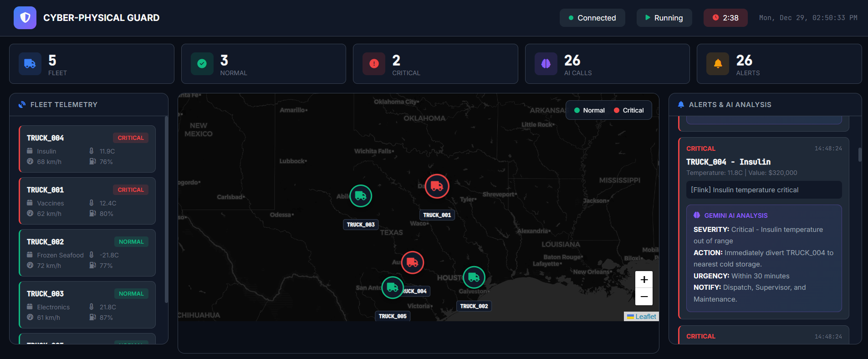868x359 pixels.
Task: Click the Fleet Telemetry panel scrollbar
Action: click(166, 210)
